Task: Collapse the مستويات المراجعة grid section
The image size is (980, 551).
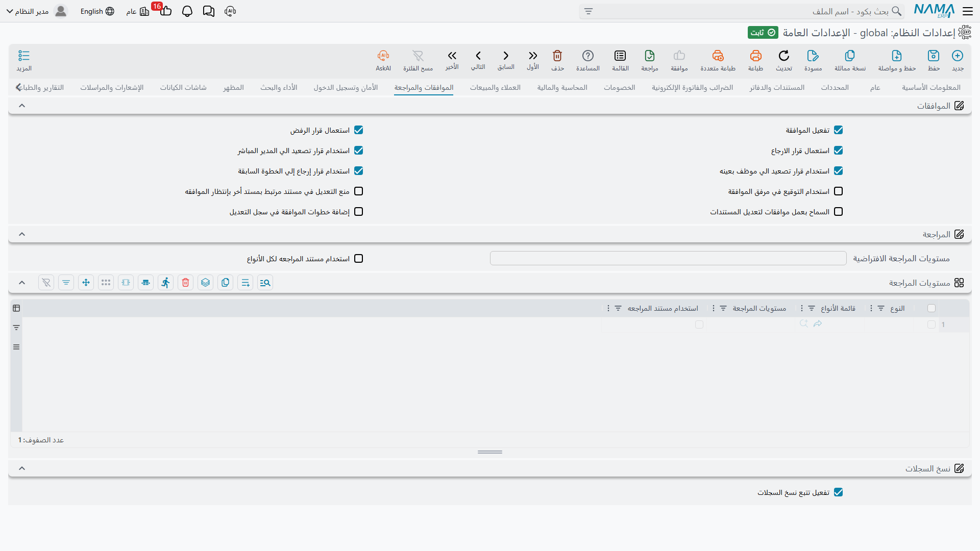Action: click(22, 283)
